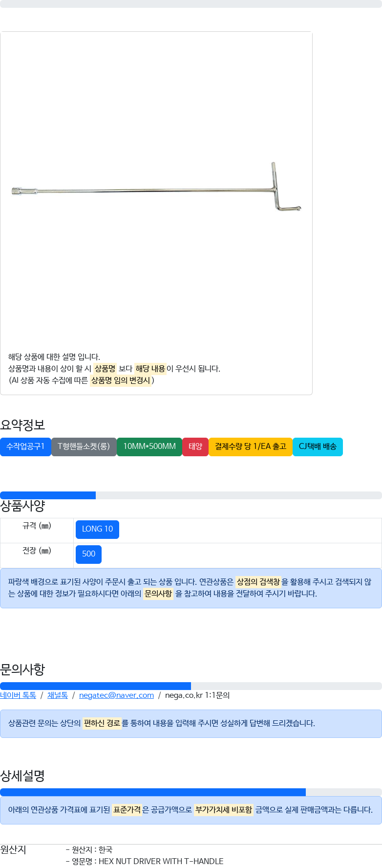Click the highlighted 부가가치세 비포함 text
The image size is (382, 868).
(x=224, y=810)
